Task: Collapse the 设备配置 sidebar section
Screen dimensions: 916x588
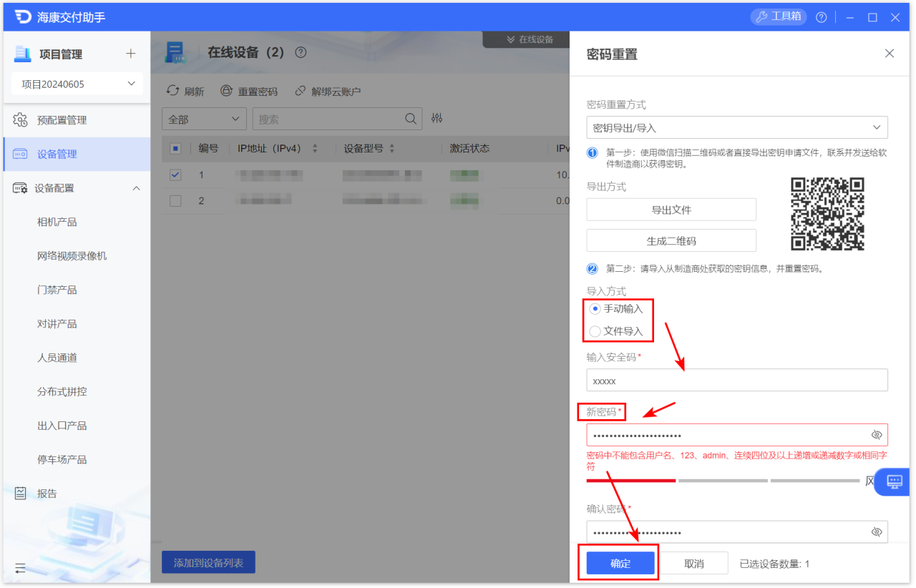Action: pyautogui.click(x=136, y=187)
